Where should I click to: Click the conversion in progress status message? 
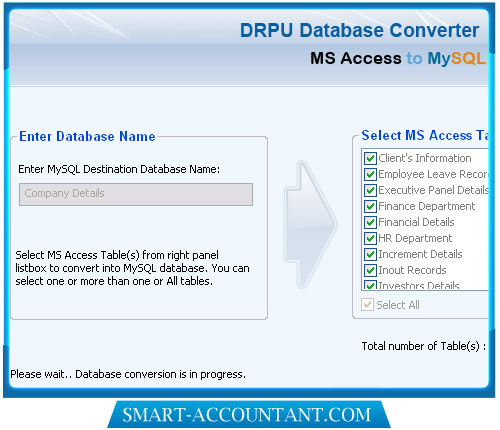pos(128,374)
